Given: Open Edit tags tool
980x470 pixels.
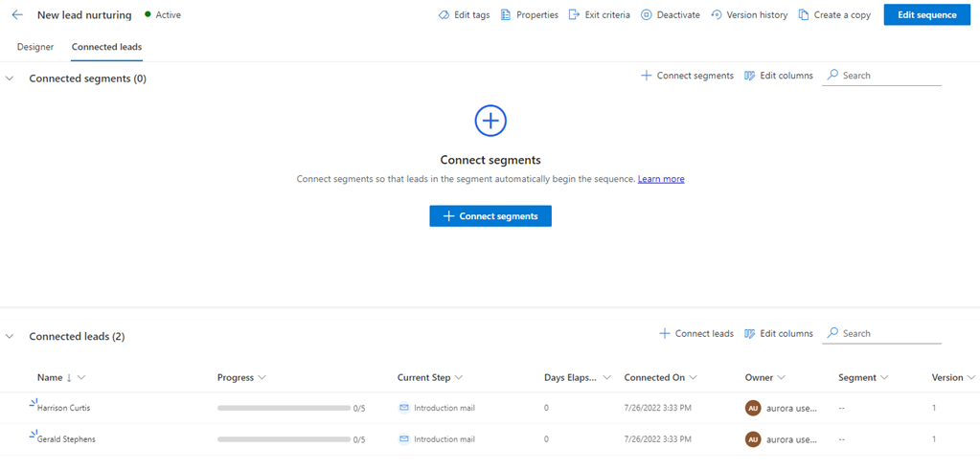Looking at the screenshot, I should tap(463, 15).
